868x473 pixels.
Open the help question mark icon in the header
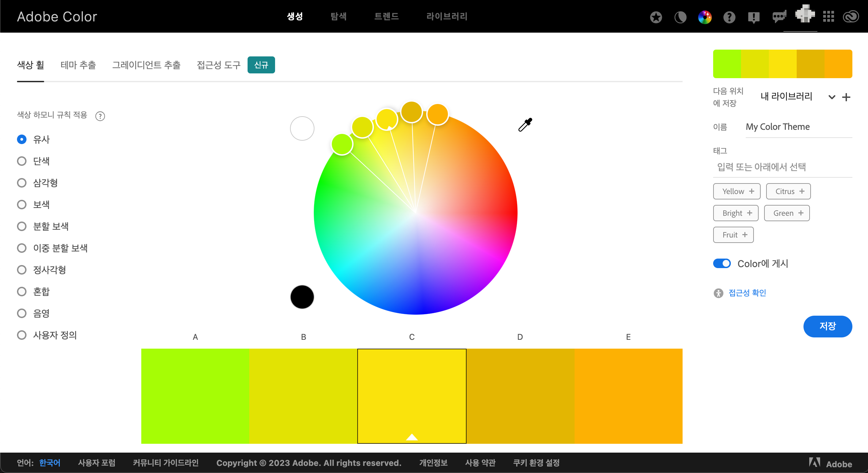click(729, 17)
